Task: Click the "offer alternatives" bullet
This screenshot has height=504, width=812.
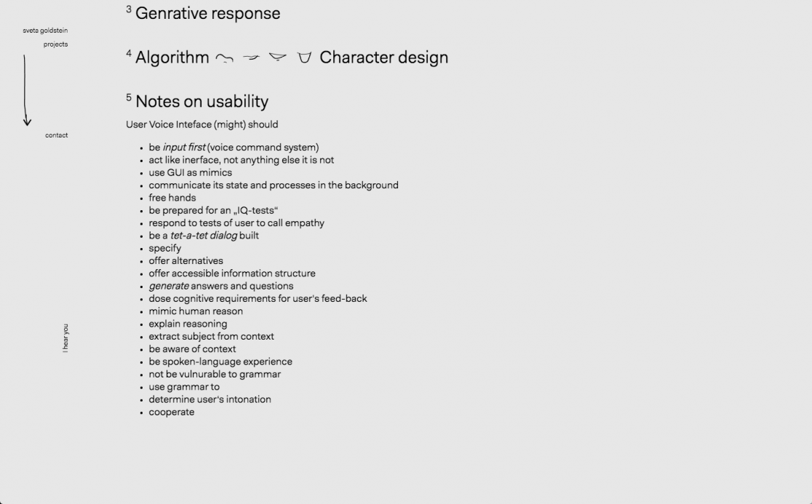Action: pyautogui.click(x=186, y=261)
